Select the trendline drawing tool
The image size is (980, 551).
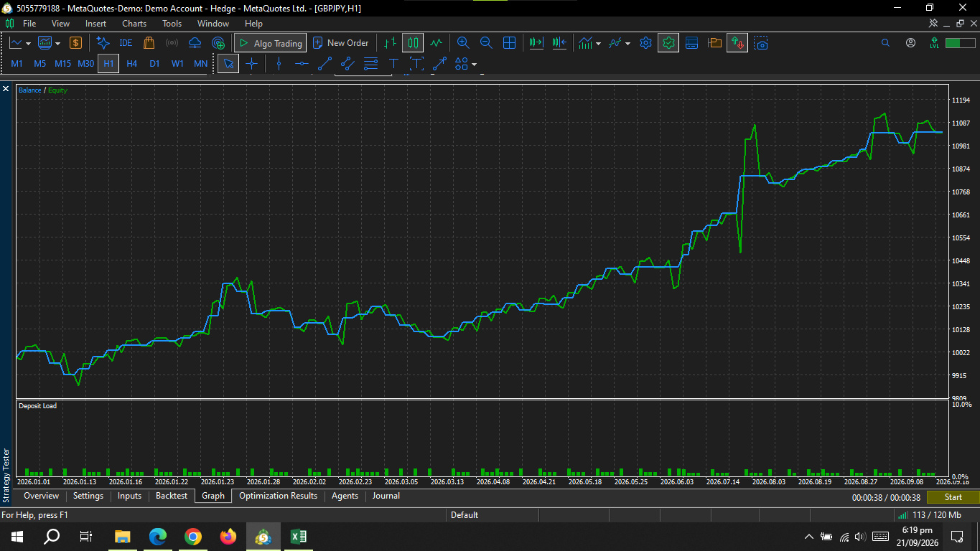[325, 64]
